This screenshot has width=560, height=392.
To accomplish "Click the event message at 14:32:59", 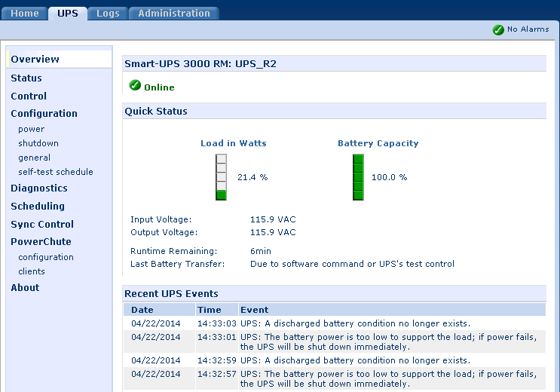I will click(355, 360).
